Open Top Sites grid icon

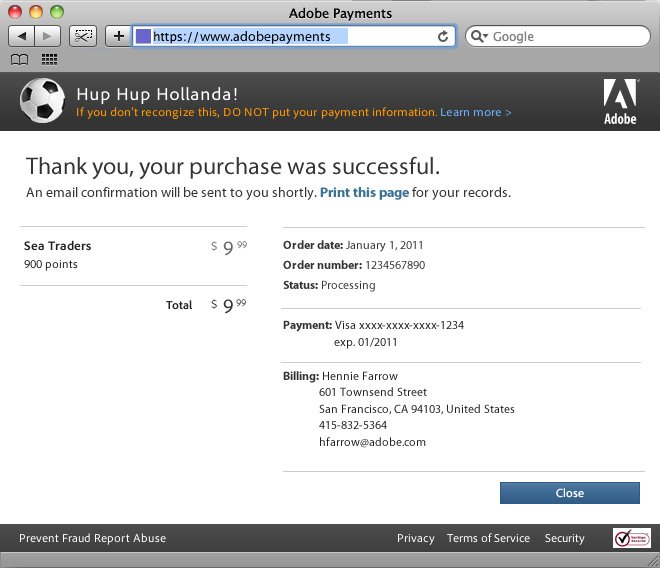pos(49,59)
